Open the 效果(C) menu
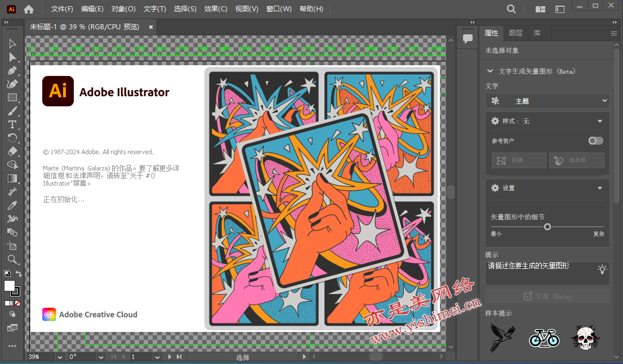Image resolution: width=623 pixels, height=364 pixels. (x=216, y=9)
